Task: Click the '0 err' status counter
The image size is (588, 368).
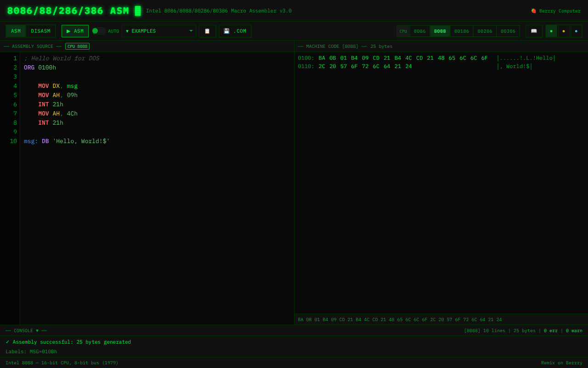Action: click(x=551, y=331)
